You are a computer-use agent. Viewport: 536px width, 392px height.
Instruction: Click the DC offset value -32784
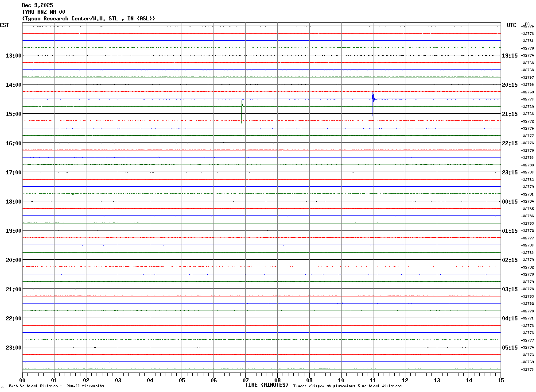coord(528,201)
